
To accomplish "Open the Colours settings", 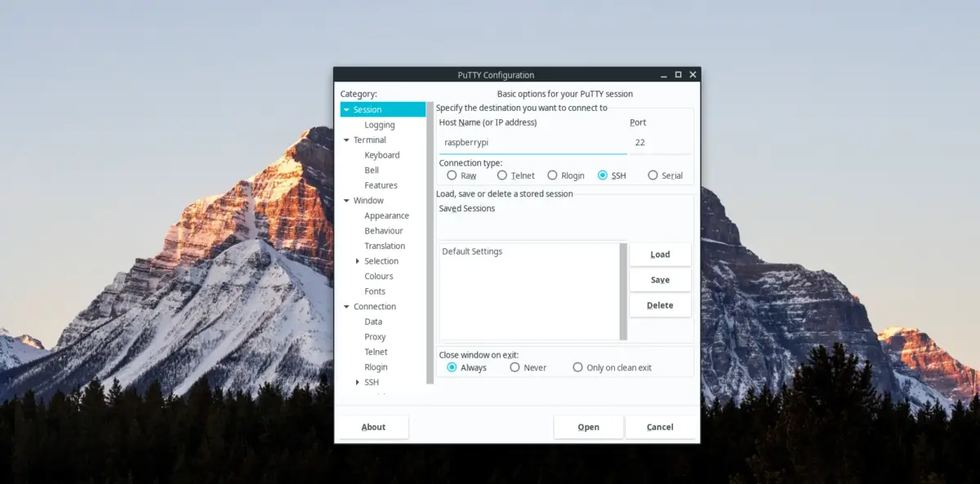I will coord(379,276).
